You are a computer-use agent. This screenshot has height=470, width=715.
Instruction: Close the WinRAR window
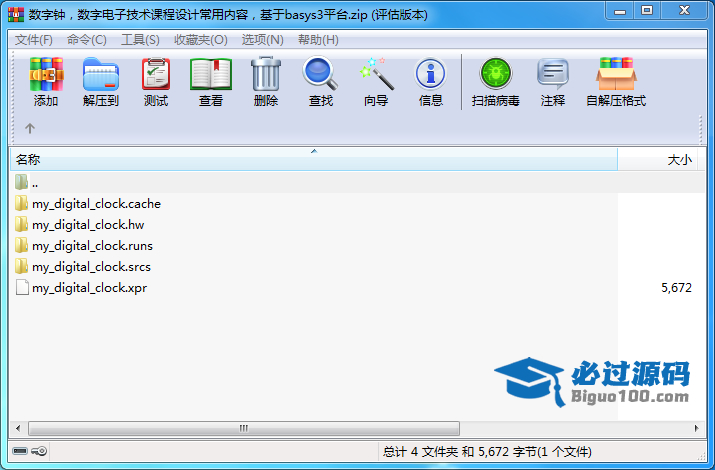tap(684, 11)
